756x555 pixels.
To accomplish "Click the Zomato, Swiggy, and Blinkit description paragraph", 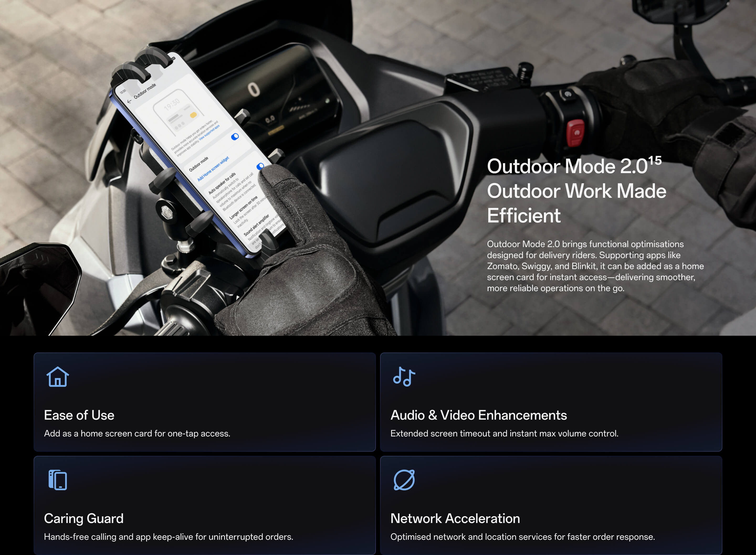I will pyautogui.click(x=595, y=266).
